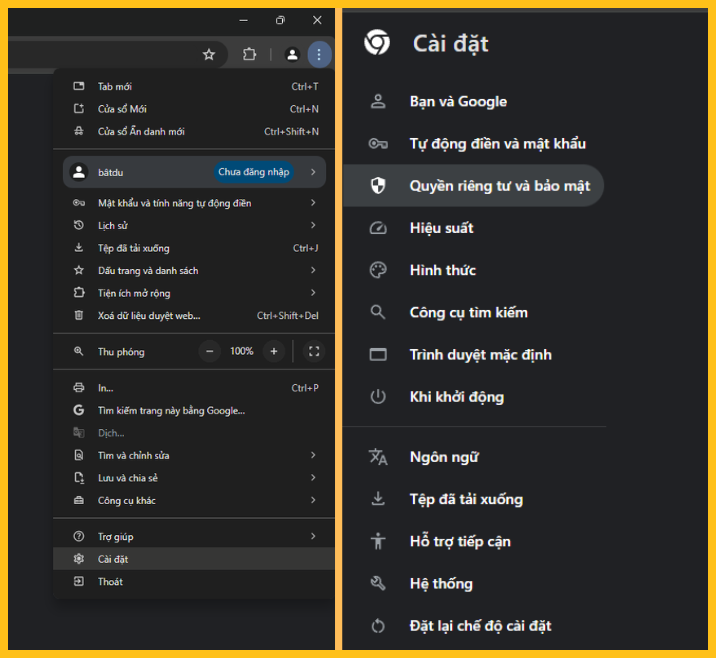Click the shield icon for Quyền riêng tư và bảo mật
This screenshot has height=658, width=716.
[x=378, y=186]
